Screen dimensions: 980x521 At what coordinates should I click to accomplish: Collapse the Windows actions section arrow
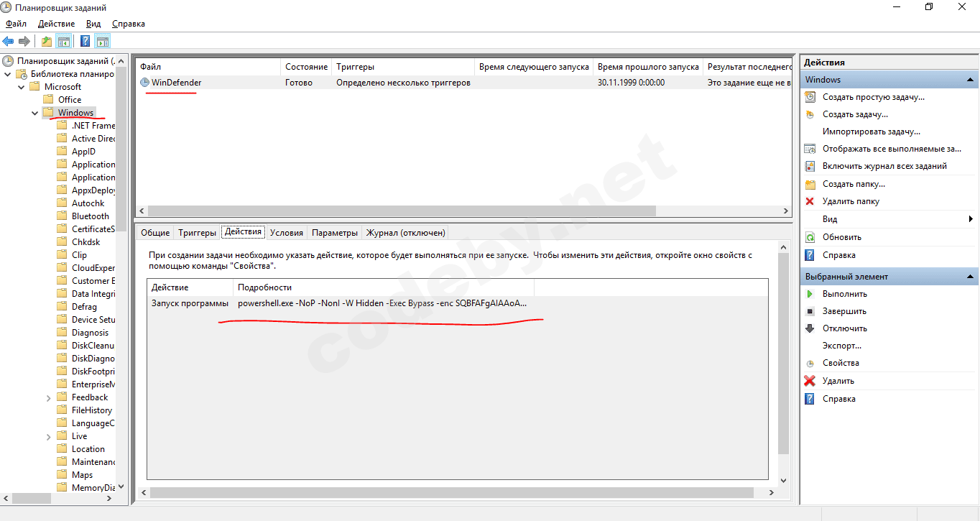(971, 80)
